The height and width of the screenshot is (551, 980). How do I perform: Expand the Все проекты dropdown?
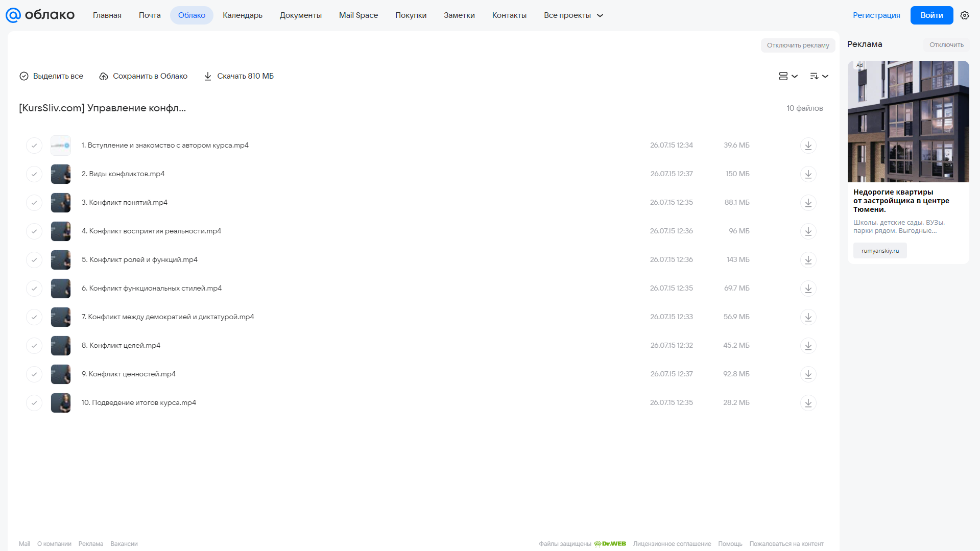pyautogui.click(x=573, y=15)
